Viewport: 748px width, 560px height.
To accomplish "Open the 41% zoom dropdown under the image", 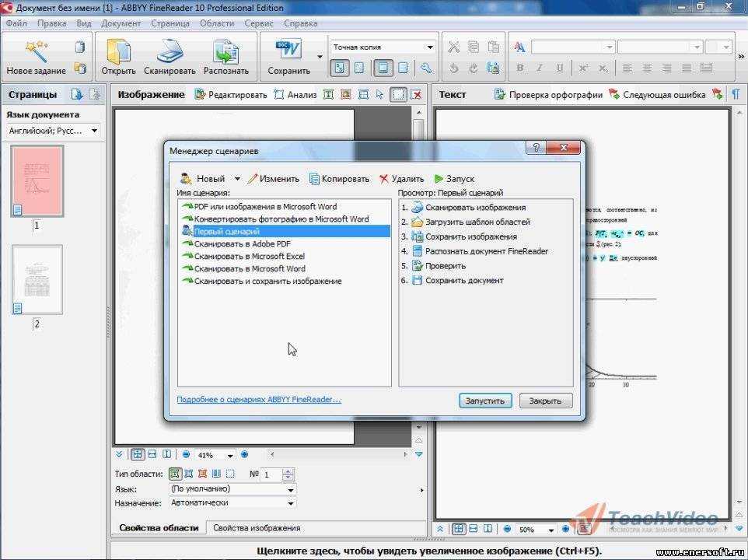I will (230, 456).
